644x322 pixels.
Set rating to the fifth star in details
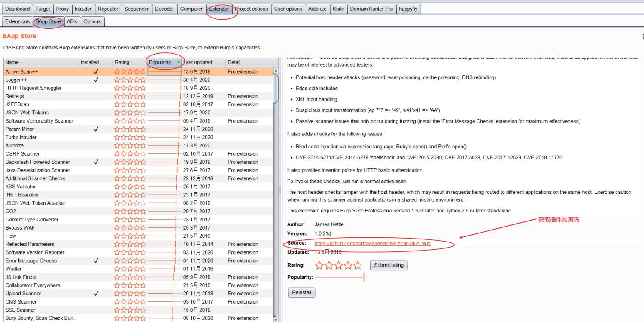357,265
